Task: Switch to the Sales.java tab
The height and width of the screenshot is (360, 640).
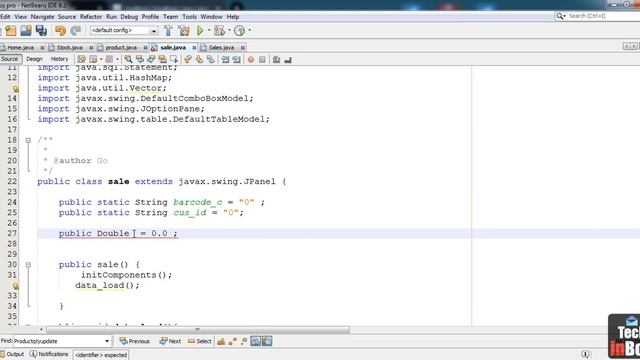Action: [221, 48]
